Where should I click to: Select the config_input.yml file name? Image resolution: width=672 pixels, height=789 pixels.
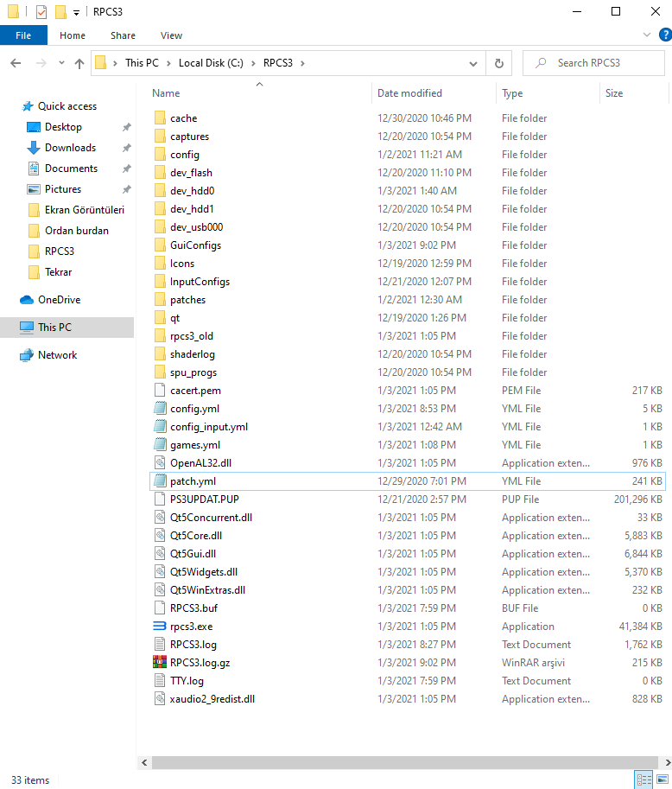click(209, 427)
